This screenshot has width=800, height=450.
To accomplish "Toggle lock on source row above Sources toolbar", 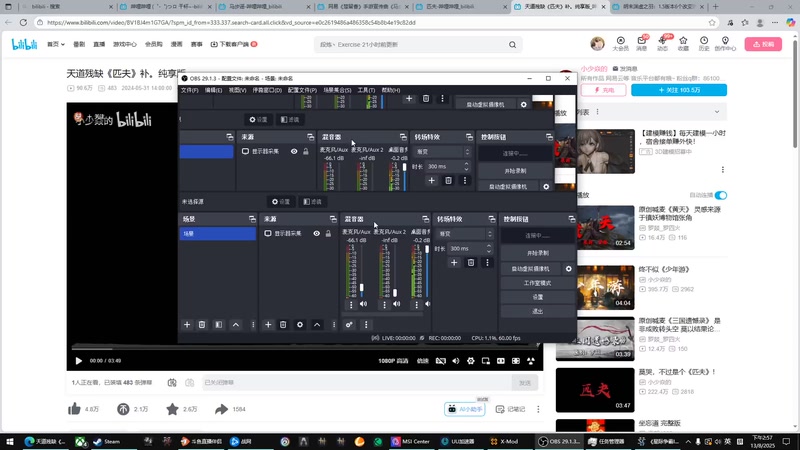I will 328,233.
